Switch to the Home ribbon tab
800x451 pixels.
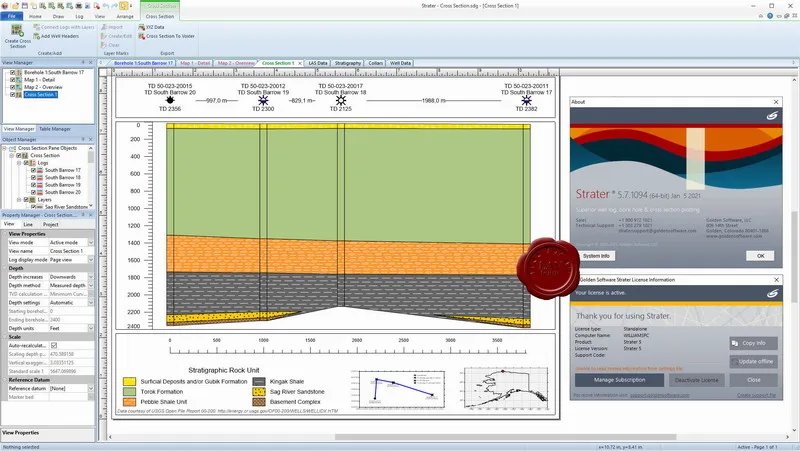(x=35, y=16)
